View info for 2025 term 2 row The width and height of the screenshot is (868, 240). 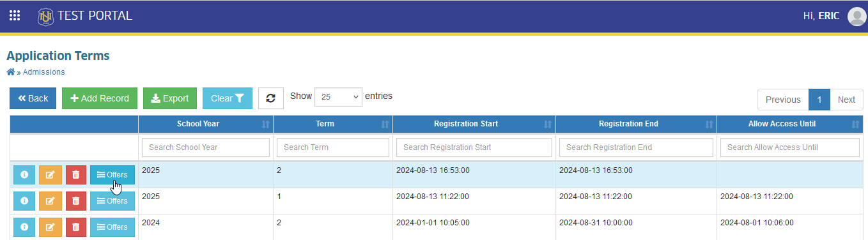point(24,175)
